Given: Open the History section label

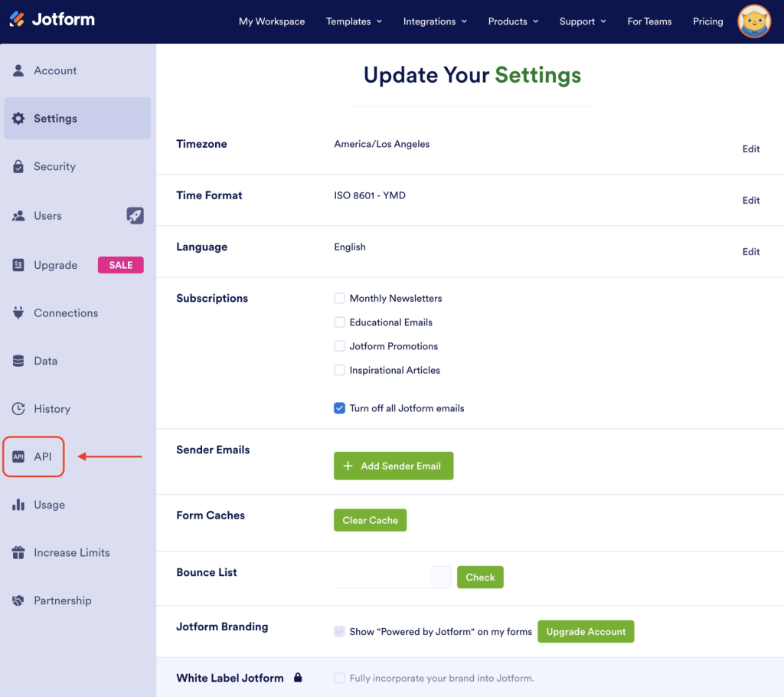Looking at the screenshot, I should click(52, 409).
